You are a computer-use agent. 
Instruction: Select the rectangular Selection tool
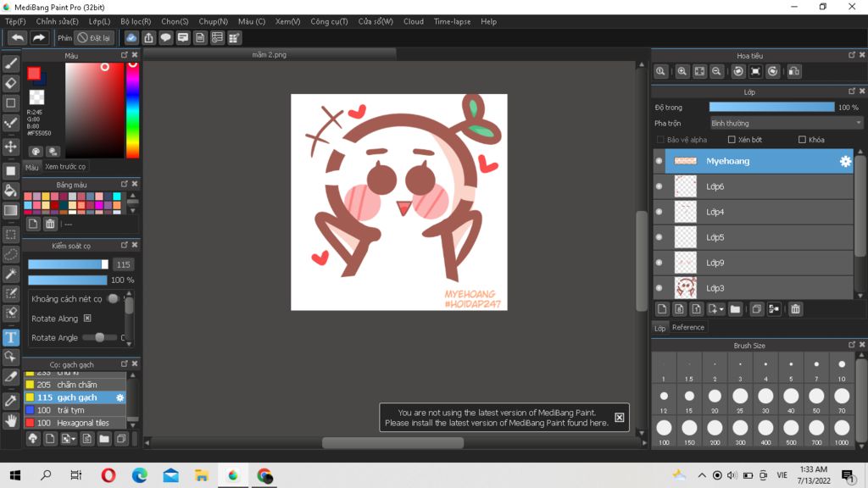pyautogui.click(x=10, y=235)
